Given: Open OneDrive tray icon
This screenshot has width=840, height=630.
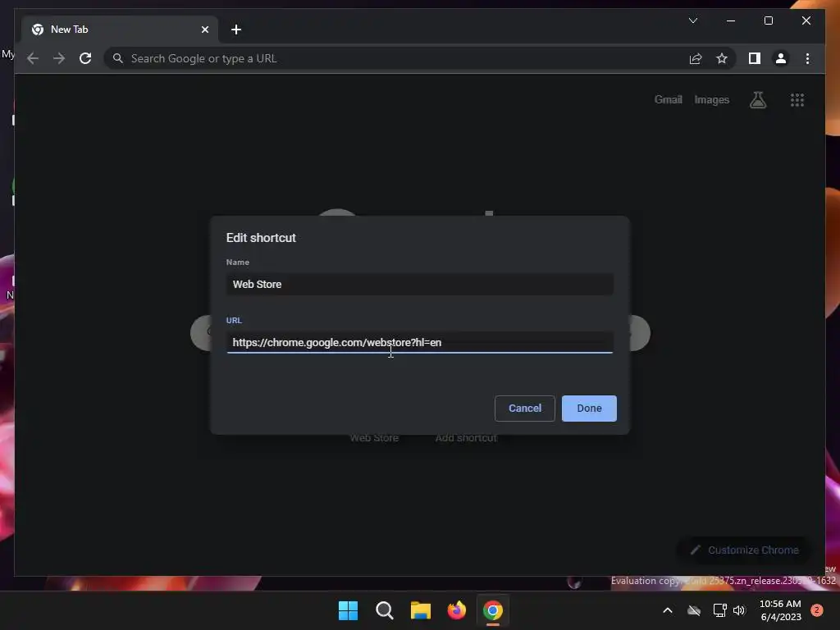Looking at the screenshot, I should click(694, 610).
